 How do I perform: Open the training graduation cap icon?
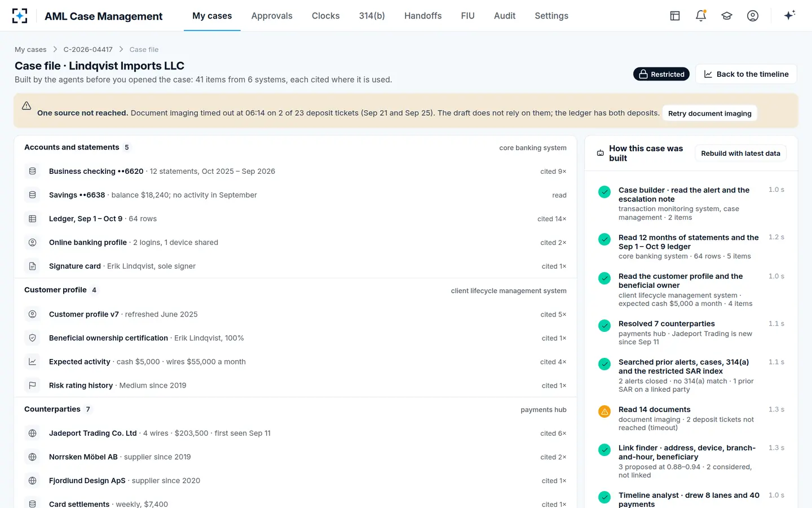point(727,16)
